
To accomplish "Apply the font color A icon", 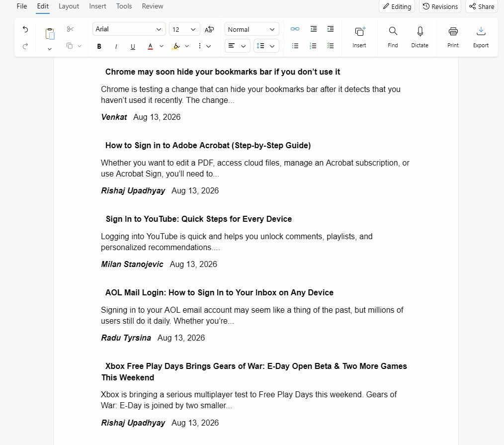I will click(150, 46).
